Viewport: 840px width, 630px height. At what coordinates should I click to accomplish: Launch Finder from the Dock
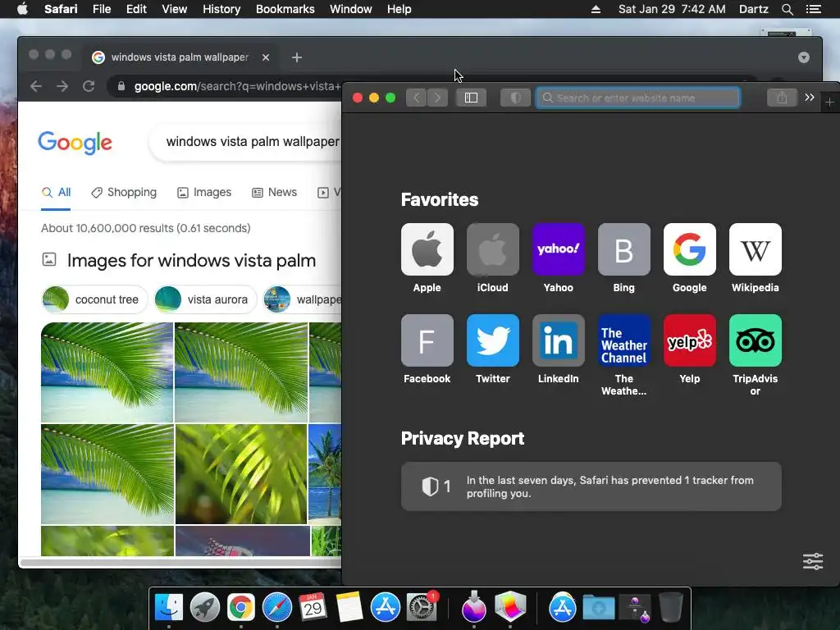tap(169, 608)
